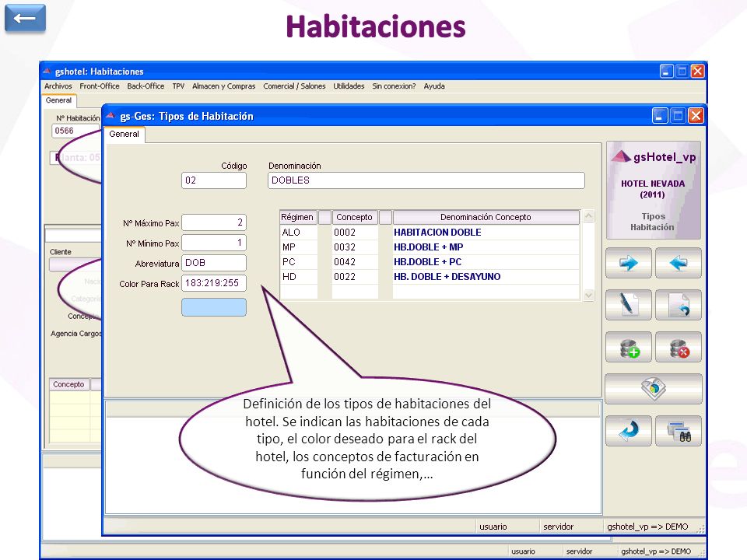Select HABITACION DOBLE row
The image size is (747, 560).
click(486, 233)
